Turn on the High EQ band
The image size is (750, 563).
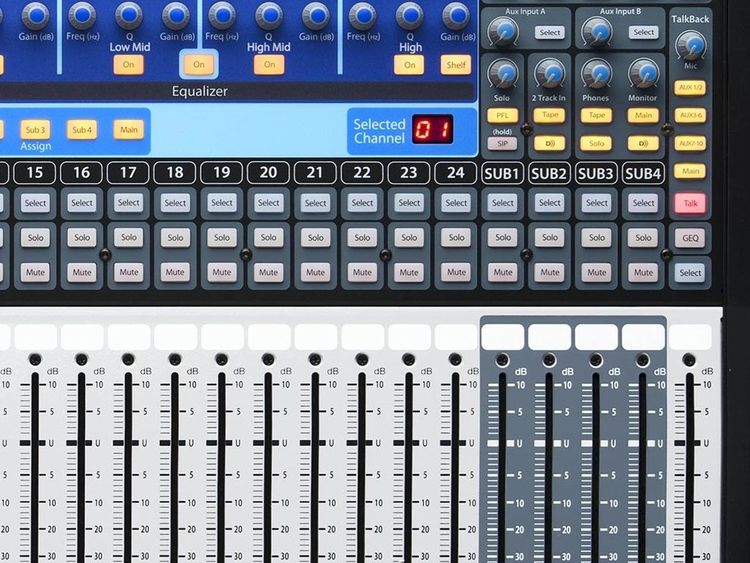[x=409, y=65]
